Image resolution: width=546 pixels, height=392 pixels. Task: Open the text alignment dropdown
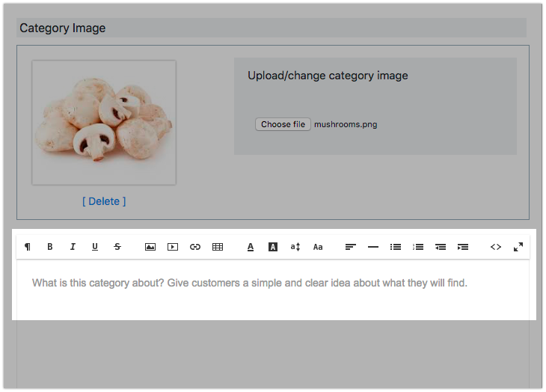350,247
